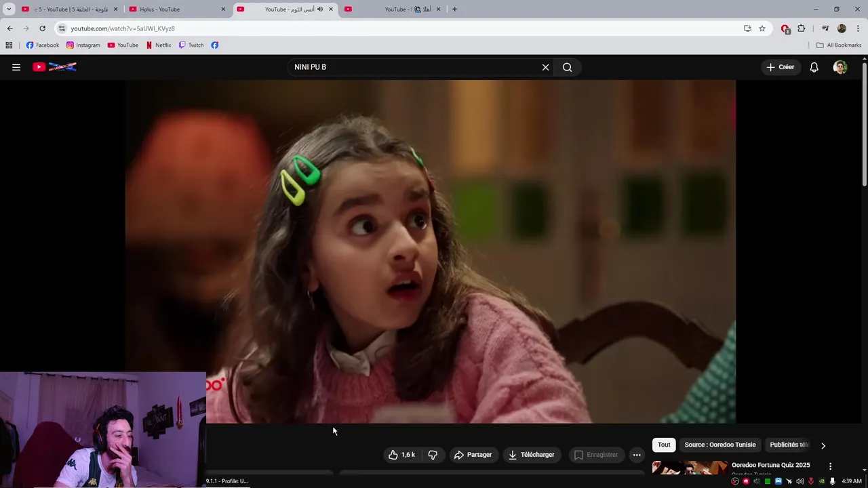Click the page vertical scrollbar
868x488 pixels.
click(864, 124)
